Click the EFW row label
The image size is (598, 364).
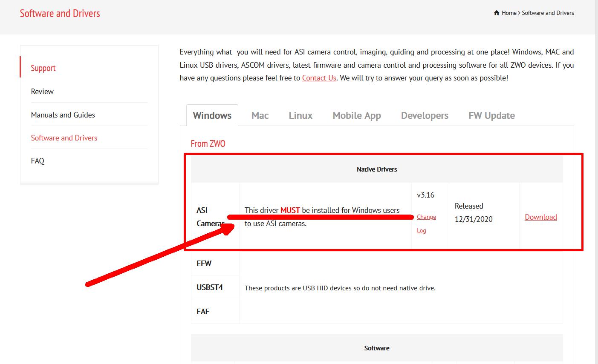coord(204,263)
